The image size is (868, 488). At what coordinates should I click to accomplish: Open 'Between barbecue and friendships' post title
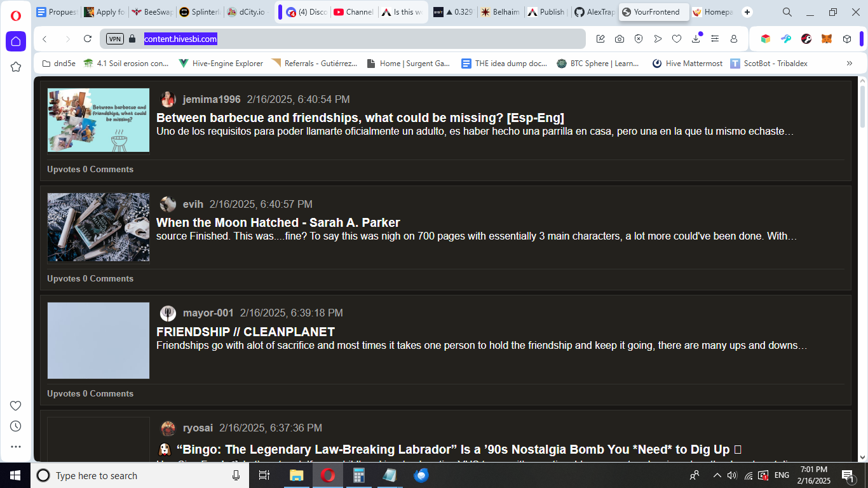360,118
